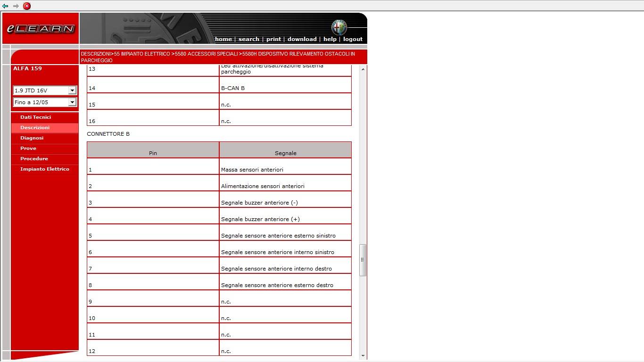Open Procedure in the sidebar
This screenshot has width=644, height=362.
point(34,159)
